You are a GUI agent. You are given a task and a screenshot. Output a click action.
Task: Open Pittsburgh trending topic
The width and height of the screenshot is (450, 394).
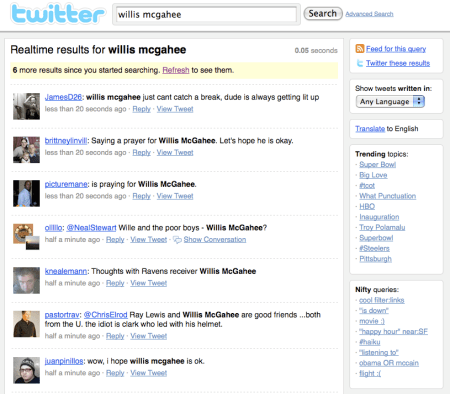coord(376,259)
